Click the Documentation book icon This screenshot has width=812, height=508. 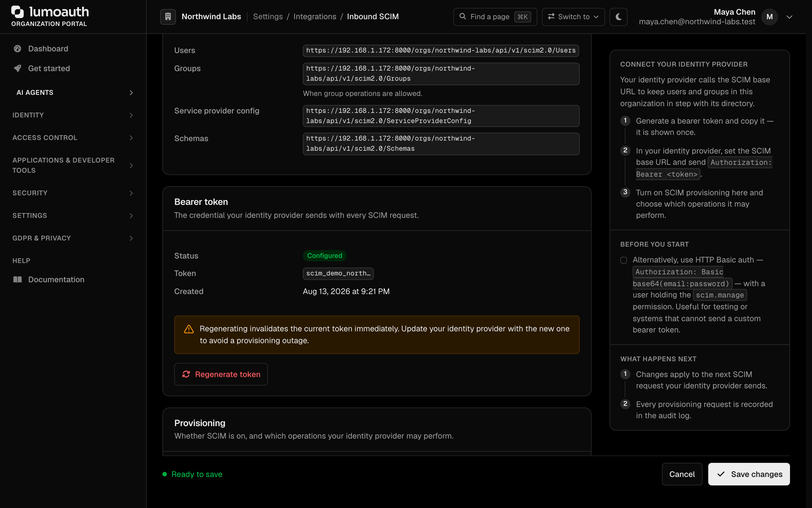(17, 279)
